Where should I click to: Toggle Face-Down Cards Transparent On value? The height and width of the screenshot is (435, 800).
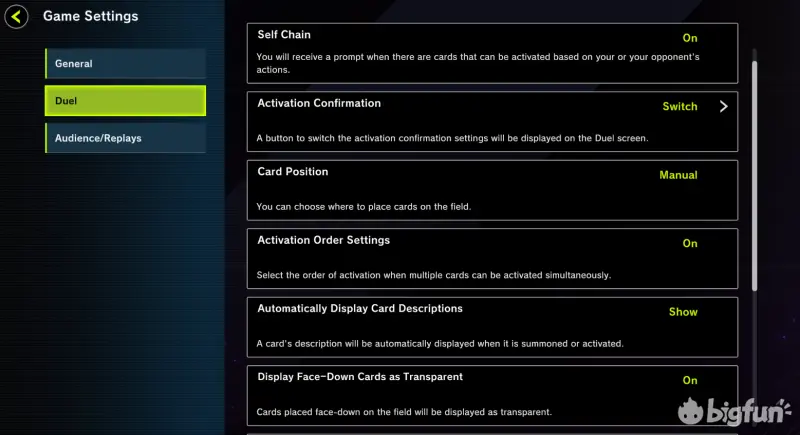(x=689, y=380)
